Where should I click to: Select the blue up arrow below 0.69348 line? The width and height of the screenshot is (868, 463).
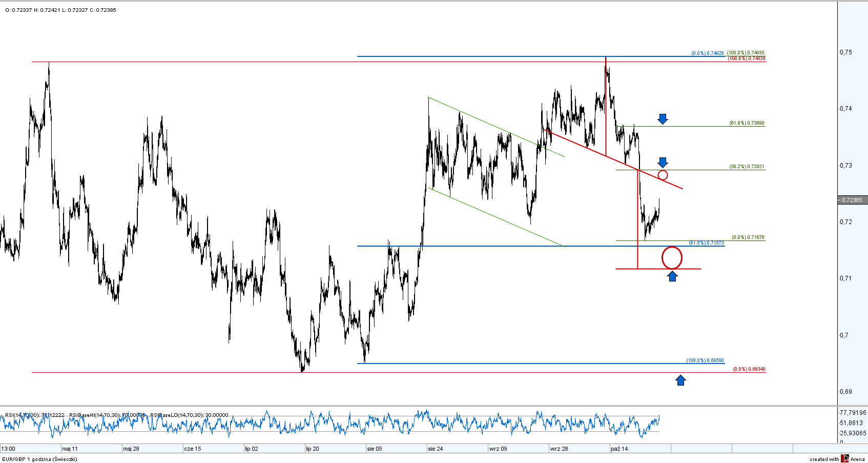point(680,380)
